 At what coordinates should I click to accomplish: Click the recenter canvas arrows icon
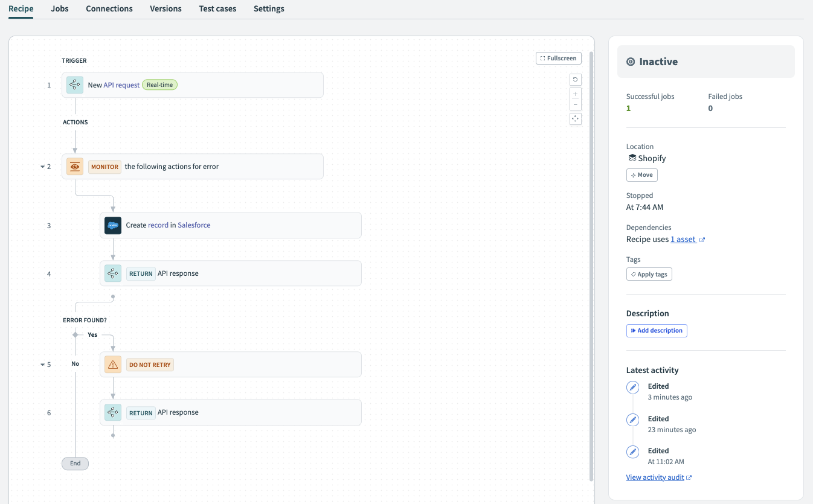coord(575,118)
